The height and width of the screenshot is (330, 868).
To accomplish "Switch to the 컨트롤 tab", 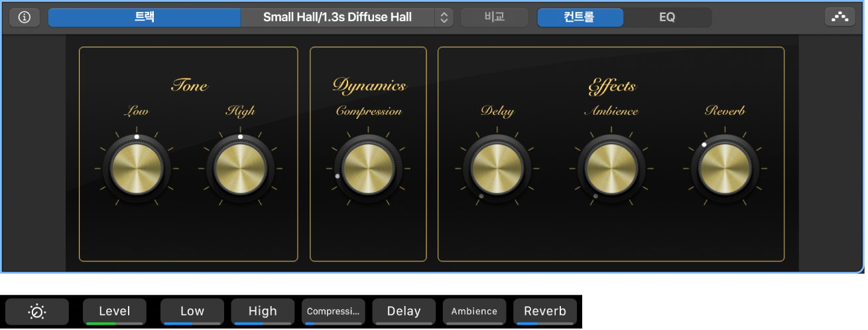I will (x=580, y=17).
